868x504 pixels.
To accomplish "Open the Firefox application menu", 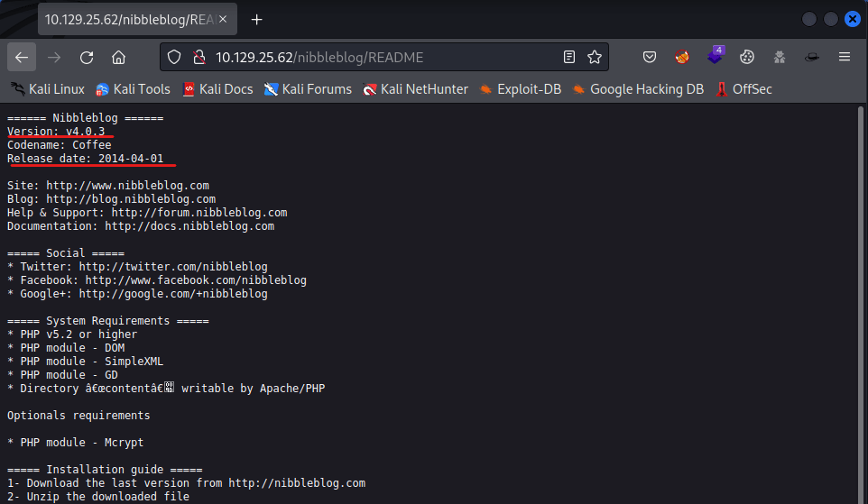I will click(845, 57).
